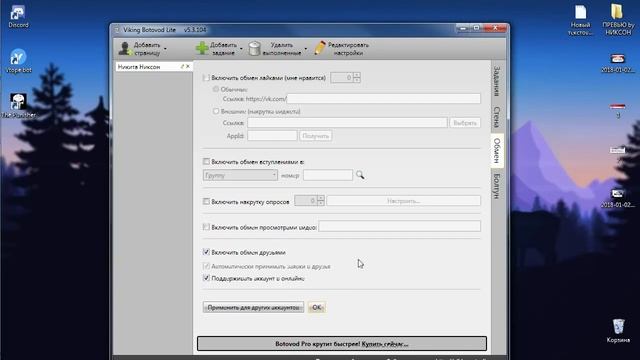Click the video views exchange input field

[400, 227]
